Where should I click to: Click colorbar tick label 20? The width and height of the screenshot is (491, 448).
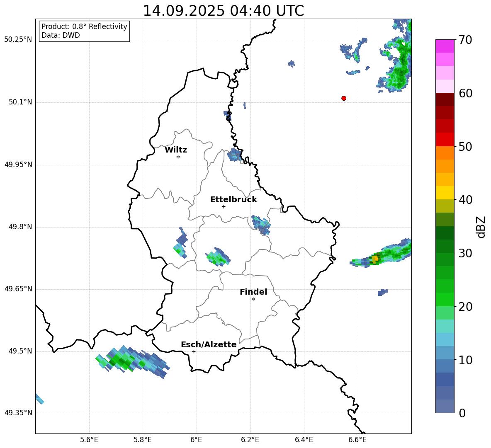coord(465,307)
